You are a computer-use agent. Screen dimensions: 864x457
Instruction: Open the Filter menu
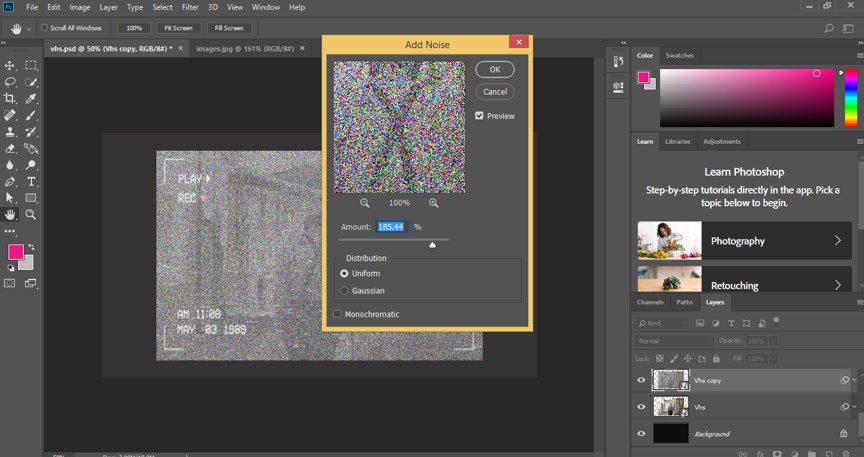pos(190,7)
